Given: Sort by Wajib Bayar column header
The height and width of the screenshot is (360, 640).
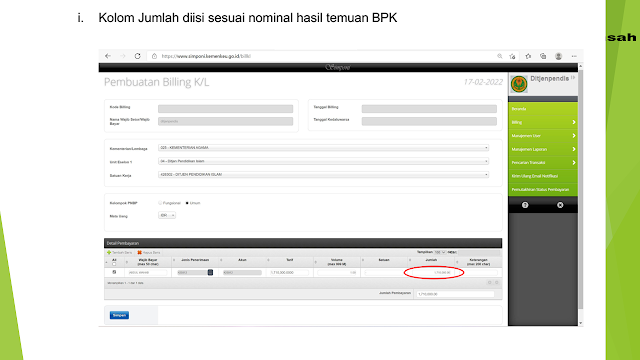Looking at the screenshot, I should click(x=148, y=262).
